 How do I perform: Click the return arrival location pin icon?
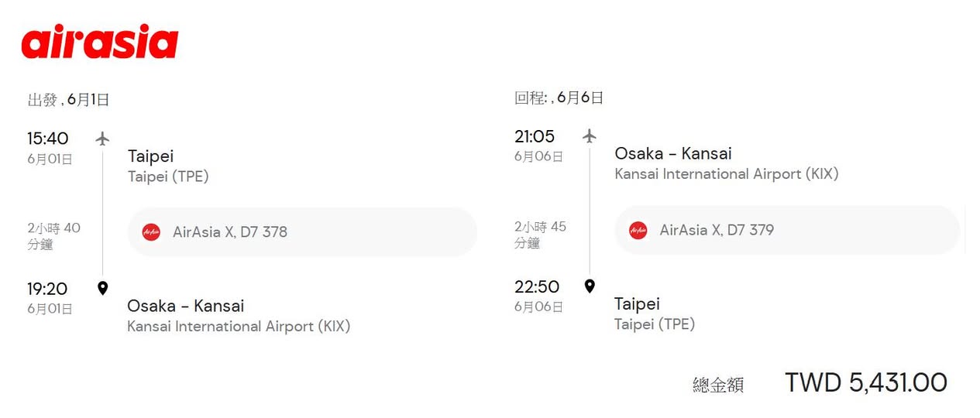(590, 286)
